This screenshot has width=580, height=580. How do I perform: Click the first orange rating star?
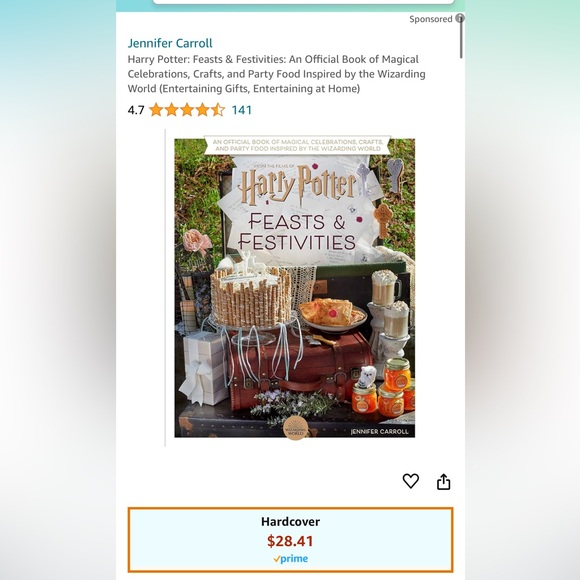tap(156, 110)
